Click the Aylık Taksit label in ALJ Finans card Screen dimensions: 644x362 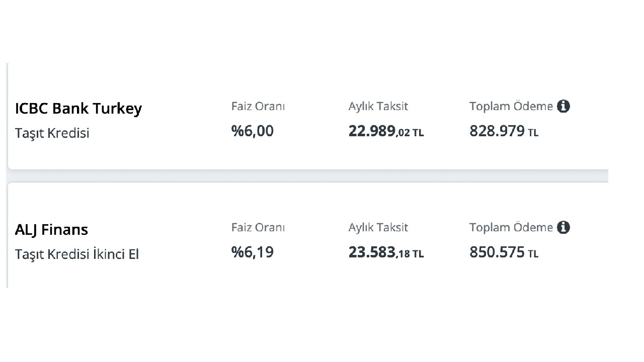[x=378, y=228]
